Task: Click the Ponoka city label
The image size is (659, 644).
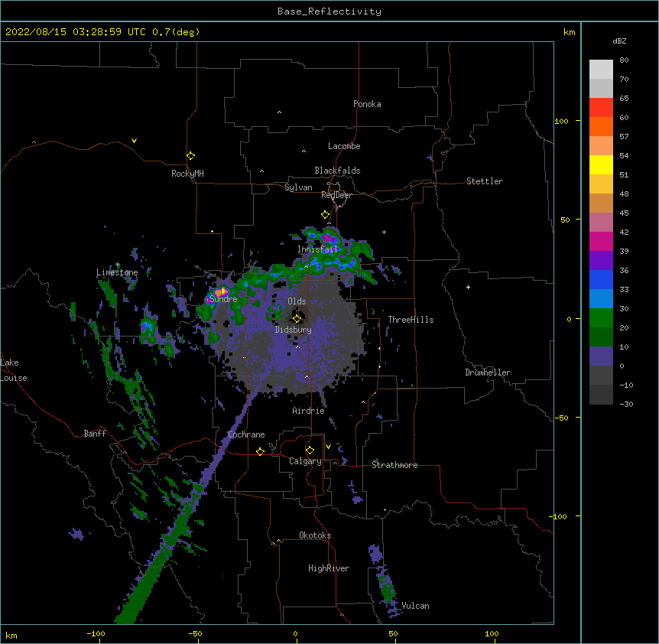Action: tap(367, 104)
